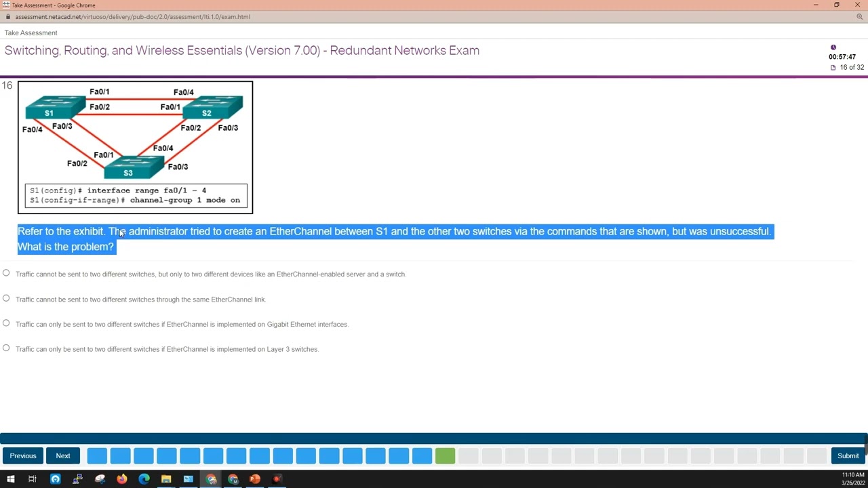The height and width of the screenshot is (488, 868).
Task: Open Microsoft Edge from taskbar
Action: point(144,479)
